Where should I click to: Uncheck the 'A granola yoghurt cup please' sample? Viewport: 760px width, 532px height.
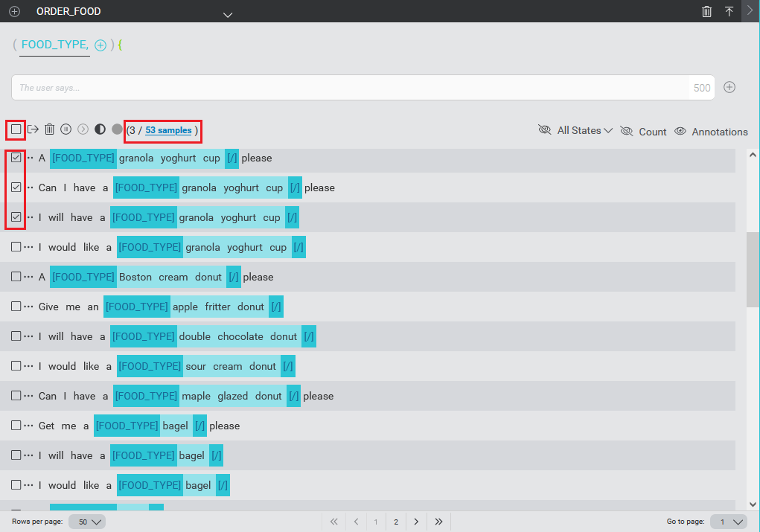16,158
